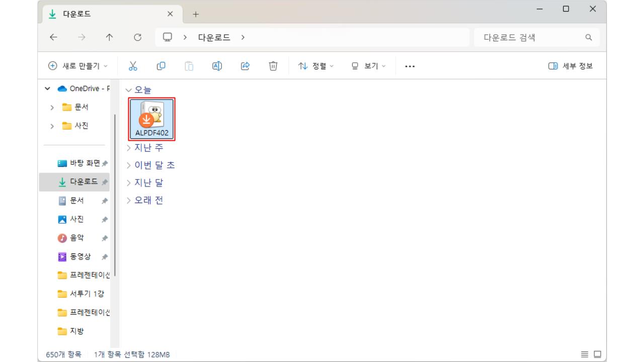
Task: Select the Rename icon
Action: [x=217, y=65]
